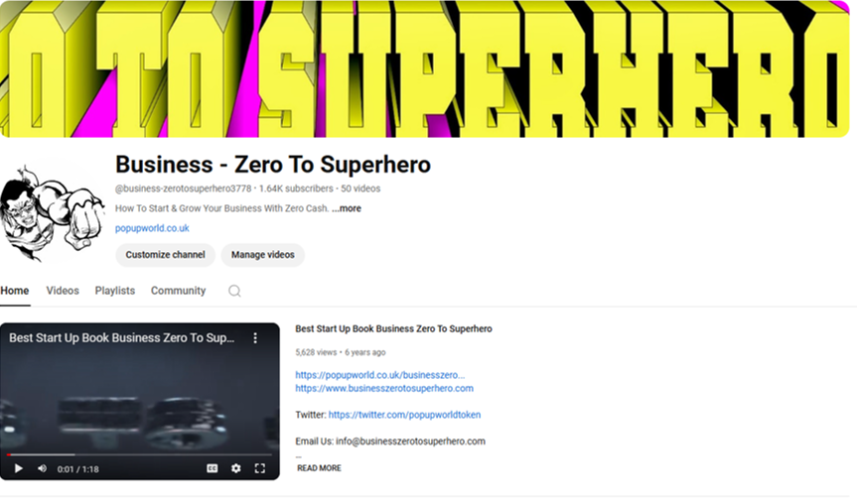Expand video description with READ MORE

point(319,468)
